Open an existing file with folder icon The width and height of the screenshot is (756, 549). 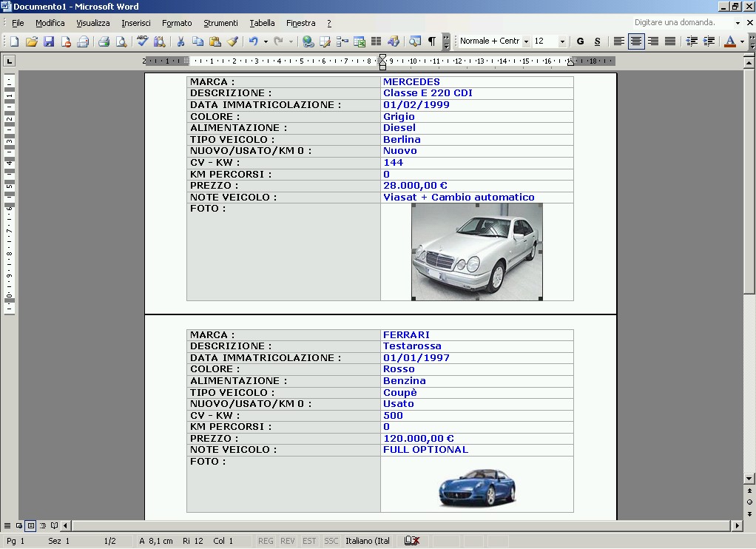[x=32, y=41]
